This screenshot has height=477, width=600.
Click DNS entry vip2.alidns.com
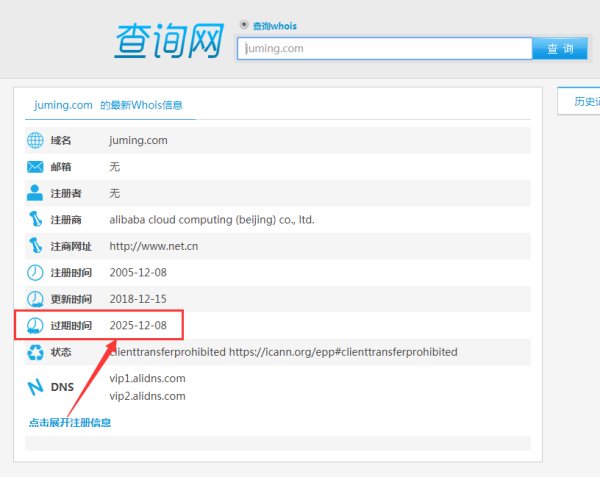(x=147, y=396)
